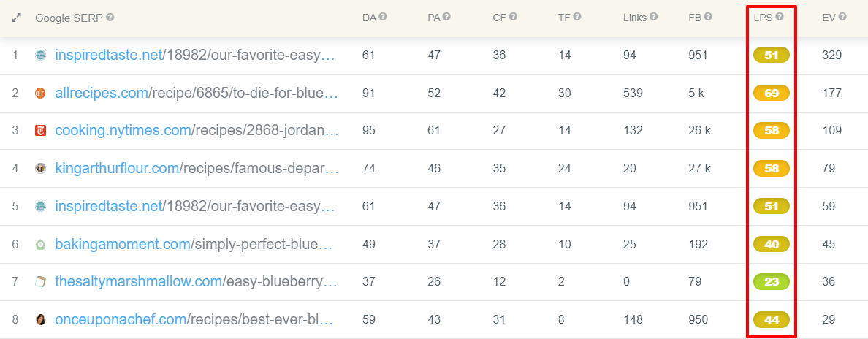Open the allrecipes.com result link

pos(197,93)
